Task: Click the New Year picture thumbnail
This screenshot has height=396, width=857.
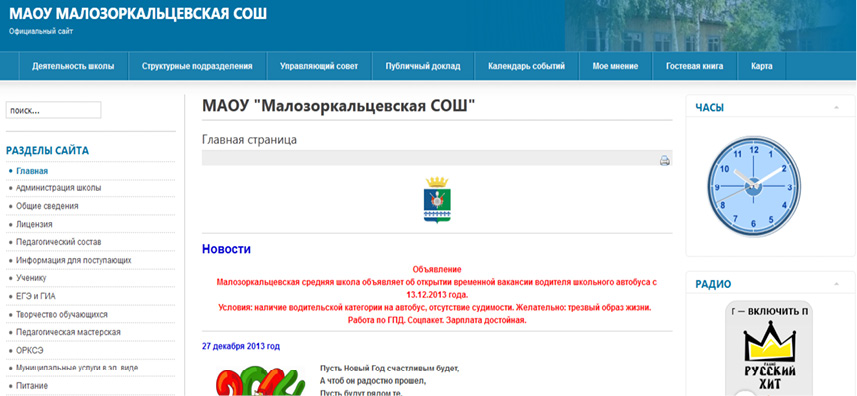Action: (x=260, y=381)
